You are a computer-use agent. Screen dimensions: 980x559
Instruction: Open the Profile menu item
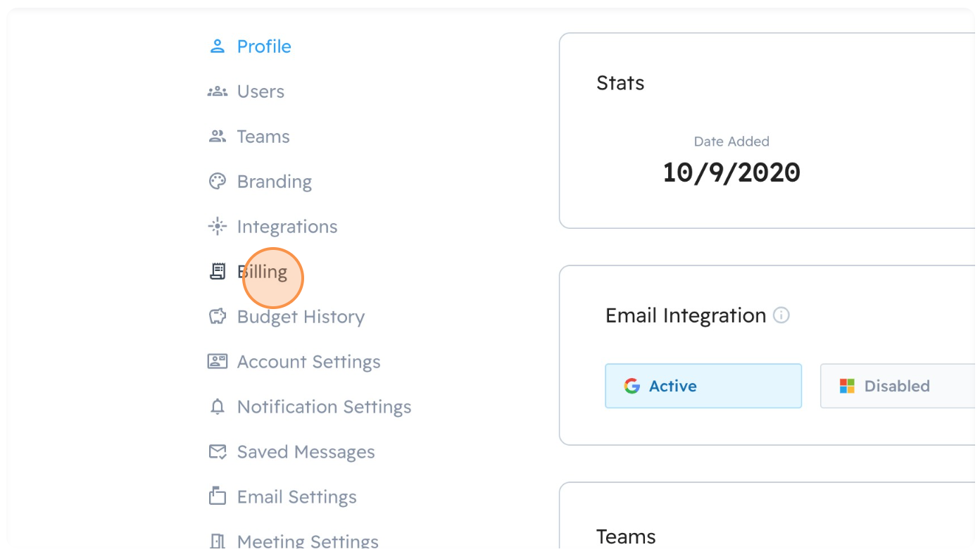tap(264, 46)
